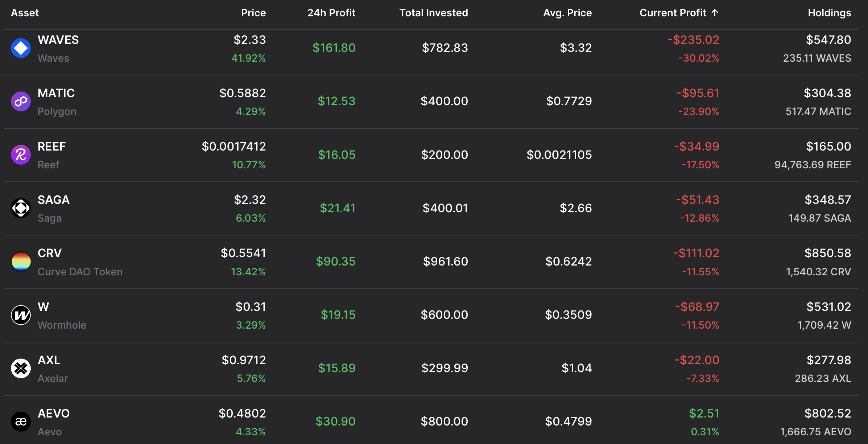This screenshot has height=444, width=868.
Task: Click the WAVES blue diamond coin icon
Action: click(21, 48)
